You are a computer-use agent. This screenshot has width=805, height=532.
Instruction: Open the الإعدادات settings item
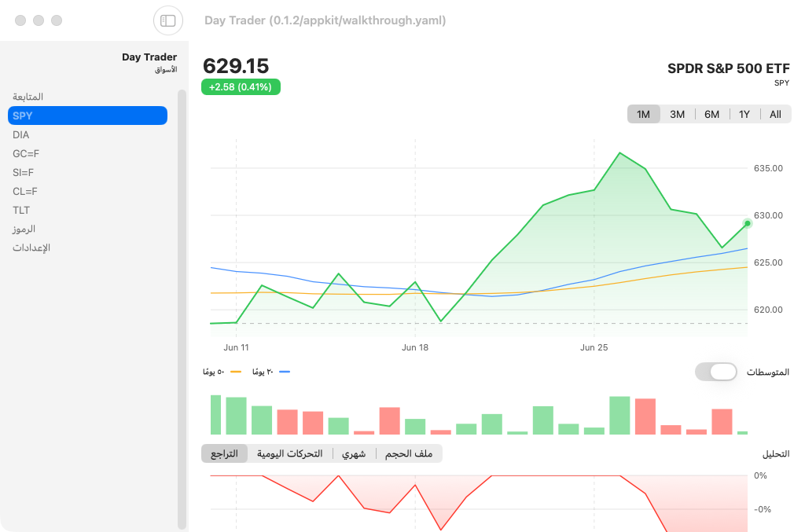pyautogui.click(x=87, y=248)
